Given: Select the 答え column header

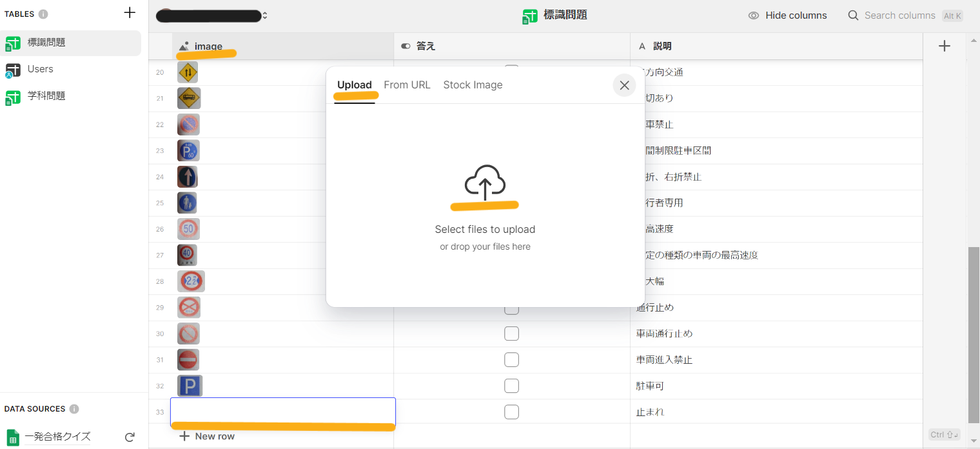Looking at the screenshot, I should (x=512, y=46).
